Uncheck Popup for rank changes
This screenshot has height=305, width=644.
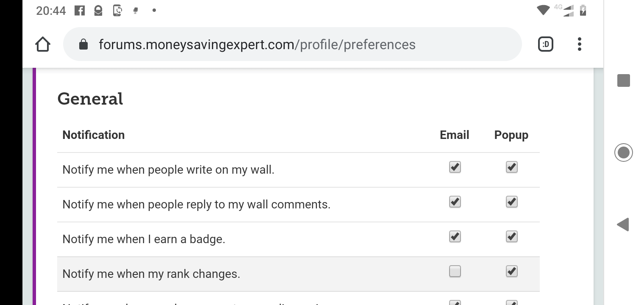[x=512, y=271]
